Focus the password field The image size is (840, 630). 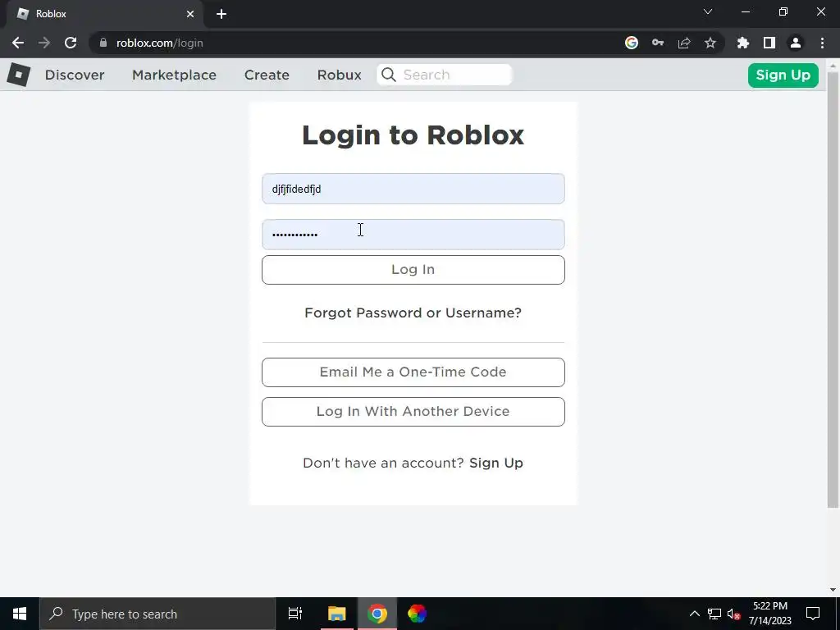(x=413, y=234)
